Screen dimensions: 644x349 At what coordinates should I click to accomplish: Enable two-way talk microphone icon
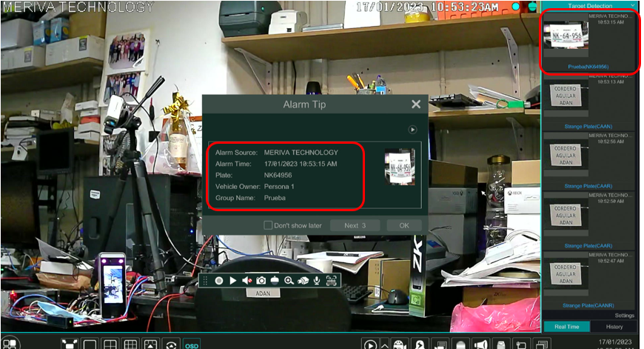pos(317,281)
